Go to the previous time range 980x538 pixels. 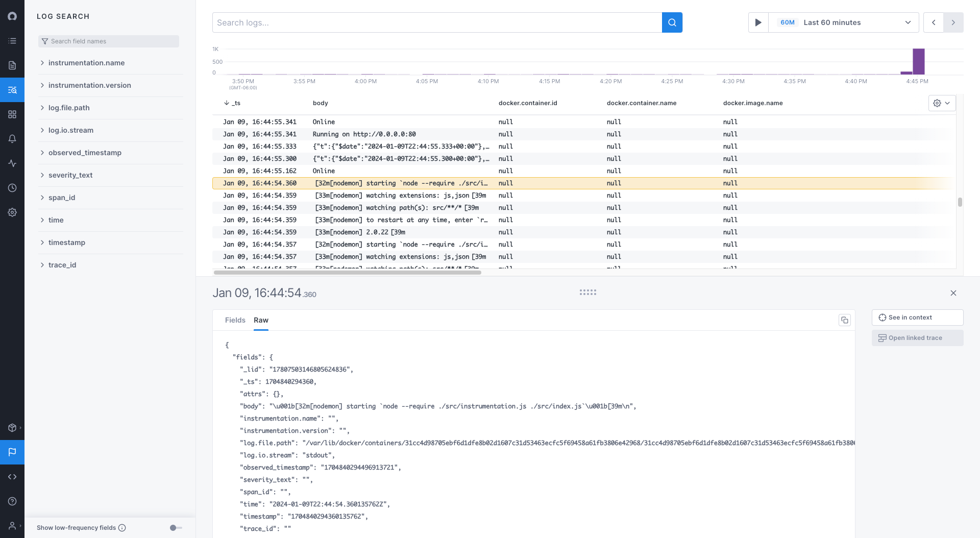(x=934, y=22)
